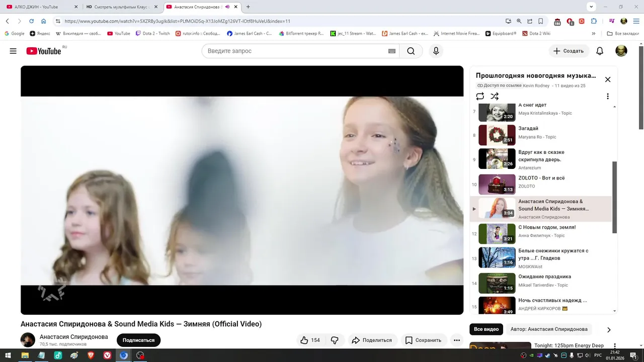
Task: Start voice search with microphone icon
Action: click(436, 51)
